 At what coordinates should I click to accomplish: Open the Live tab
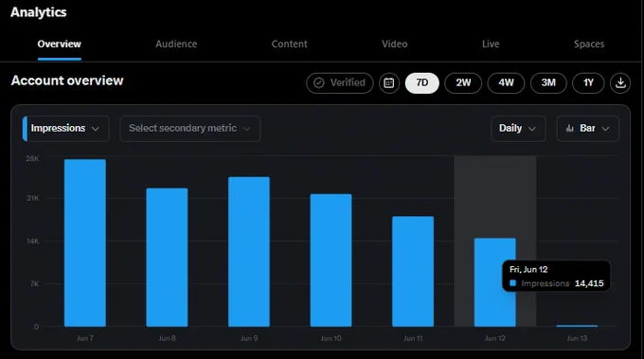point(491,45)
